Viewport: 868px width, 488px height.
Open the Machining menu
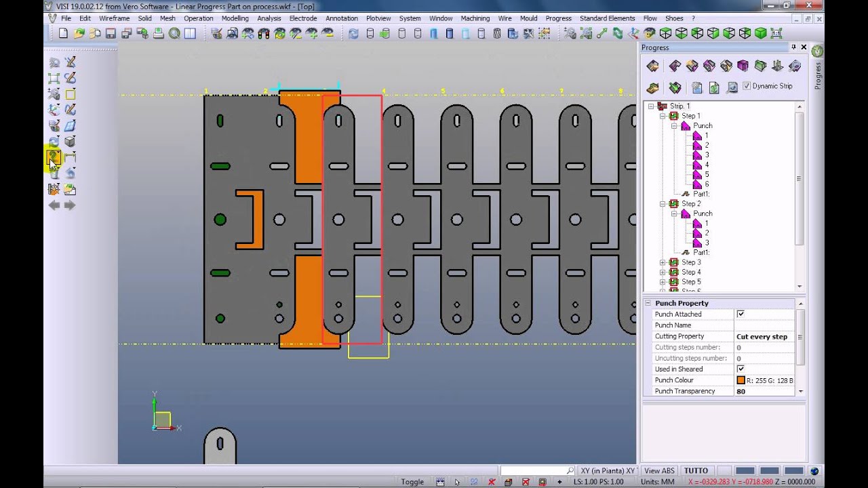coord(475,18)
